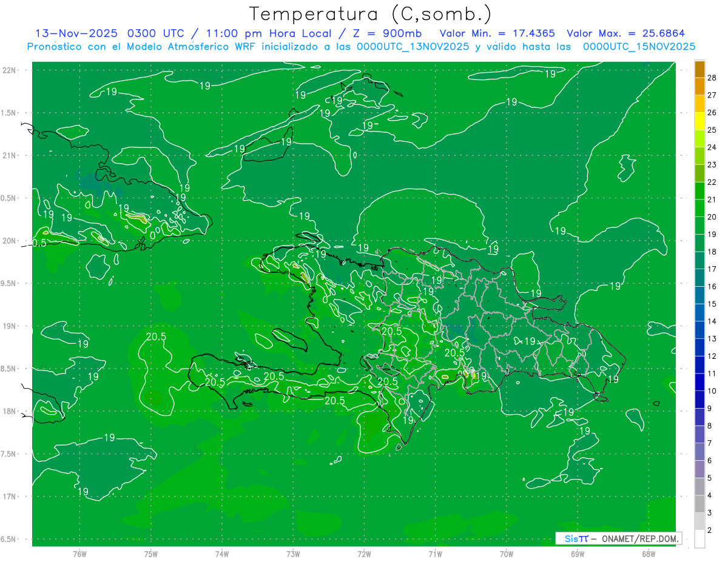
Task: Click the "69W" longitude axis label
Action: (x=577, y=554)
